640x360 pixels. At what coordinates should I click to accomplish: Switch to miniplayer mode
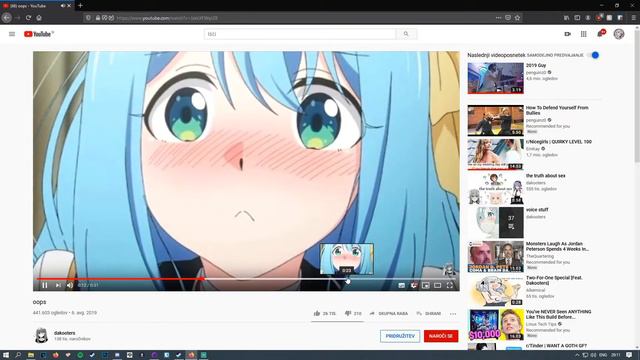click(x=426, y=285)
